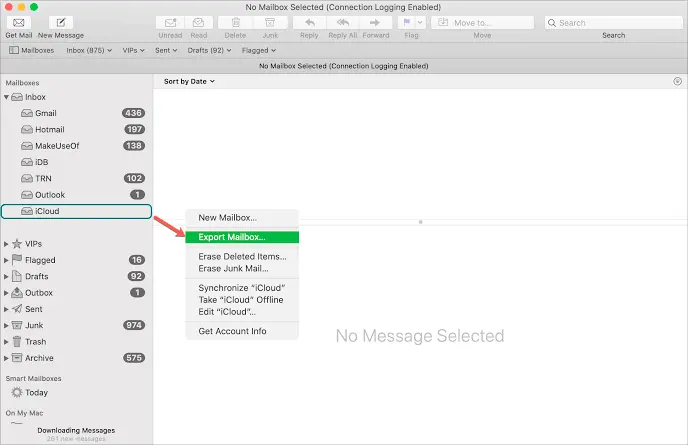Mark as Unread toolbar icon
The image size is (688, 445).
pos(170,22)
